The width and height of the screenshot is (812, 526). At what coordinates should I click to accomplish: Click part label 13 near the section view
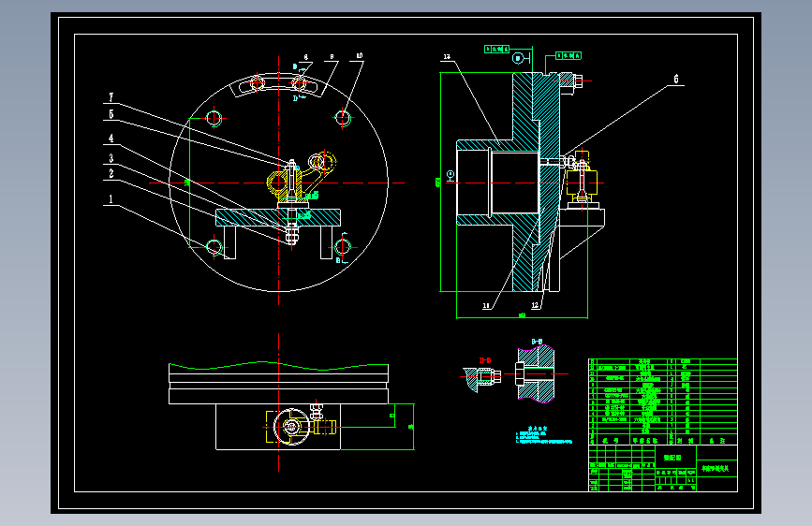(x=447, y=56)
